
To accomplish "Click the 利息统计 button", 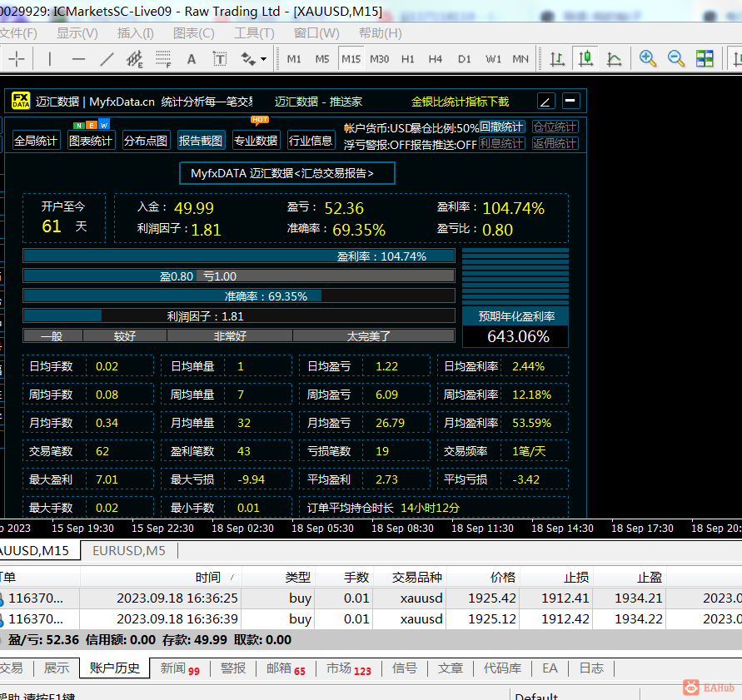I will click(x=501, y=143).
